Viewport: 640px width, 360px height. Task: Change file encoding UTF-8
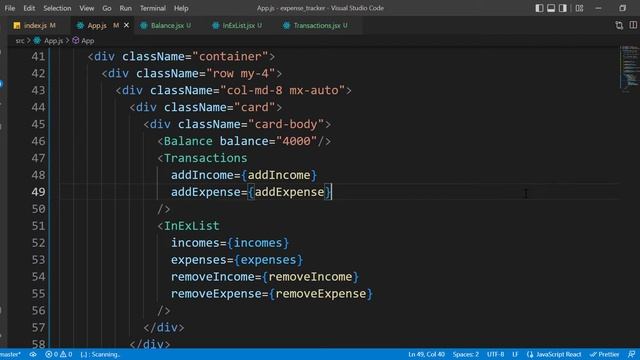point(495,354)
